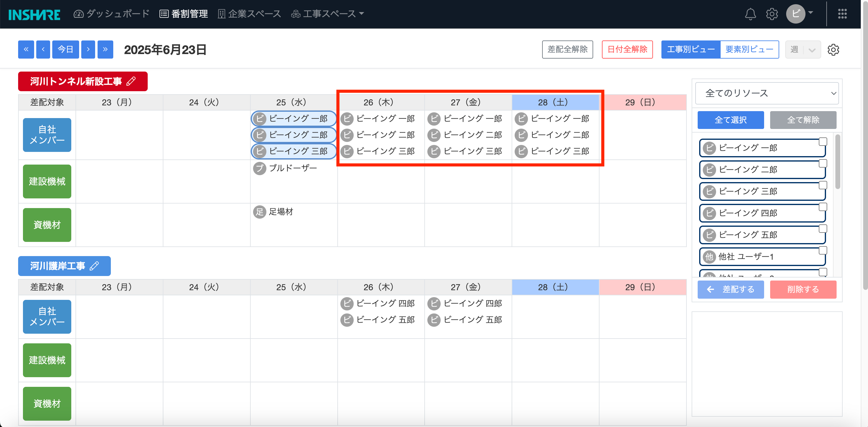868x427 pixels.
Task: Select ビーイング 三郎 on 25 (水)
Action: tap(293, 151)
